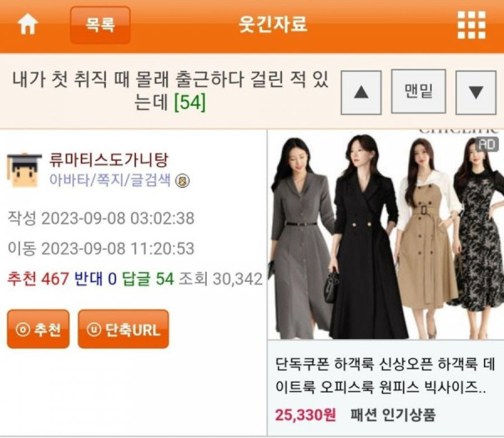Click the round badge icon beside 글검색
This screenshot has width=504, height=438.
click(x=182, y=181)
